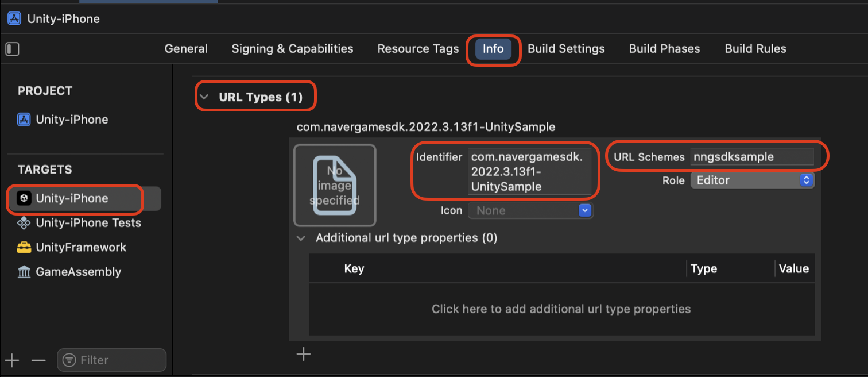Collapse Additional url type properties section

click(301, 238)
